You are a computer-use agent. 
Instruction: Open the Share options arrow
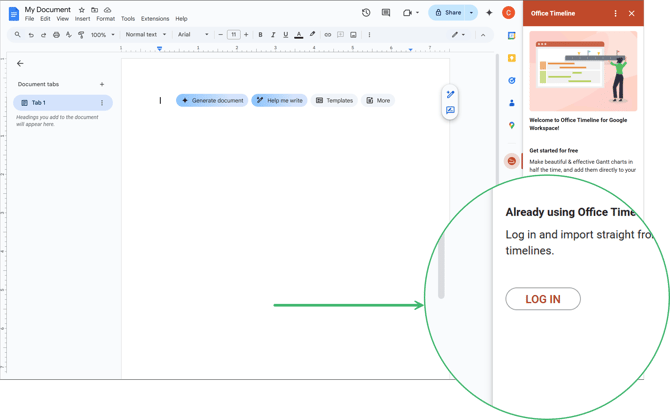coord(471,13)
